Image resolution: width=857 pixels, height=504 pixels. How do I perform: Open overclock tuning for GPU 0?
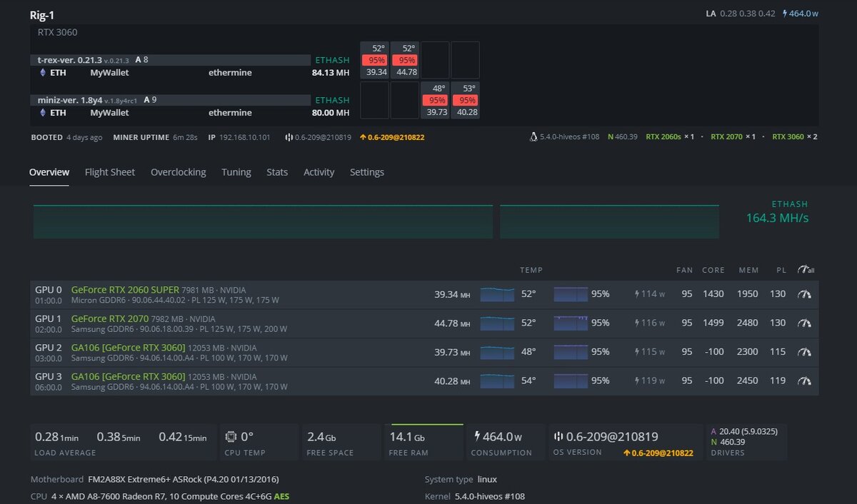[804, 294]
